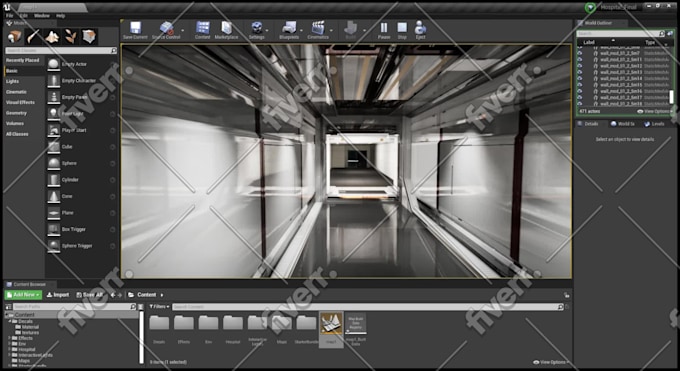Screen dimensions: 680x371
Task: Select the Visual Effects category
Action: coord(20,102)
